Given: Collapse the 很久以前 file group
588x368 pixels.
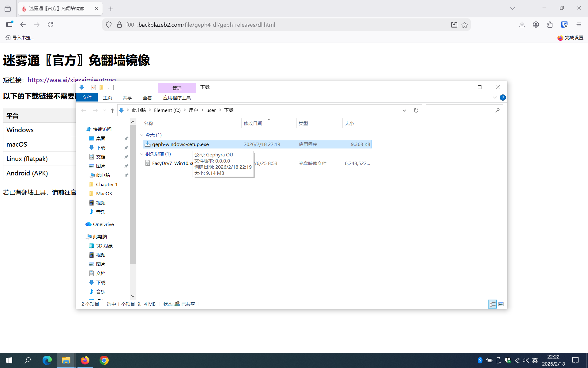Looking at the screenshot, I should (x=142, y=154).
